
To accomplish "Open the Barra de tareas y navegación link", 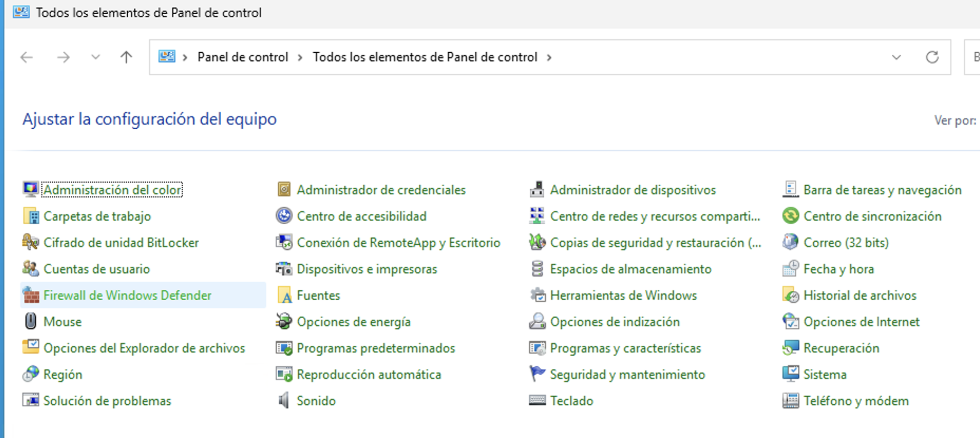I will pyautogui.click(x=883, y=189).
